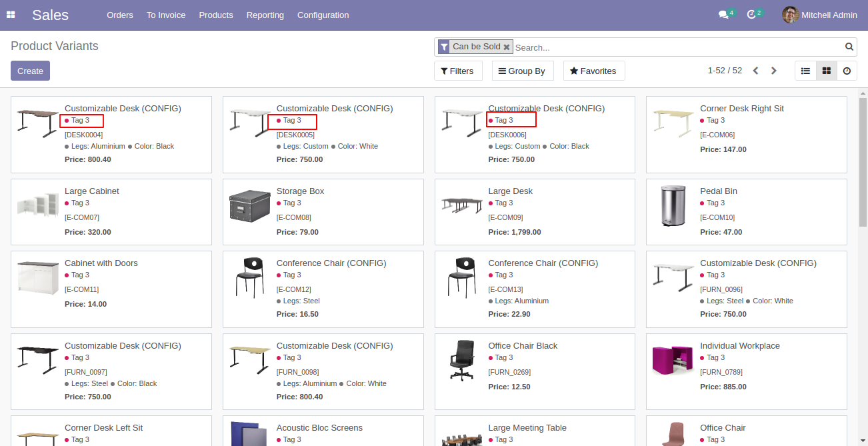The width and height of the screenshot is (868, 446).
Task: Open the FURN_0096 desk thumbnail
Action: tap(674, 277)
